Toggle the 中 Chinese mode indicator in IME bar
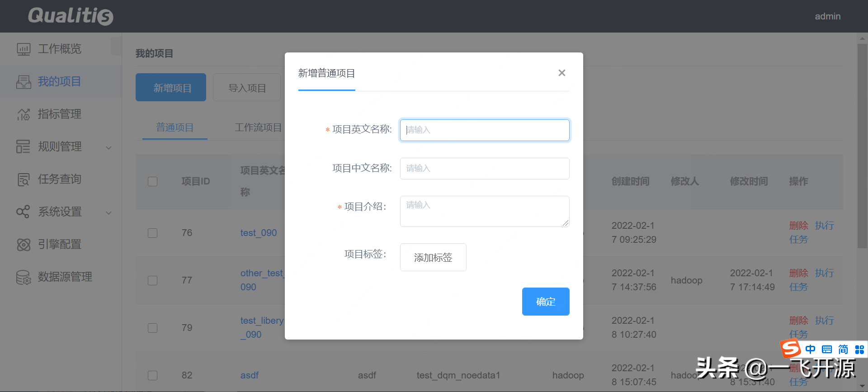The image size is (868, 392). tap(810, 349)
